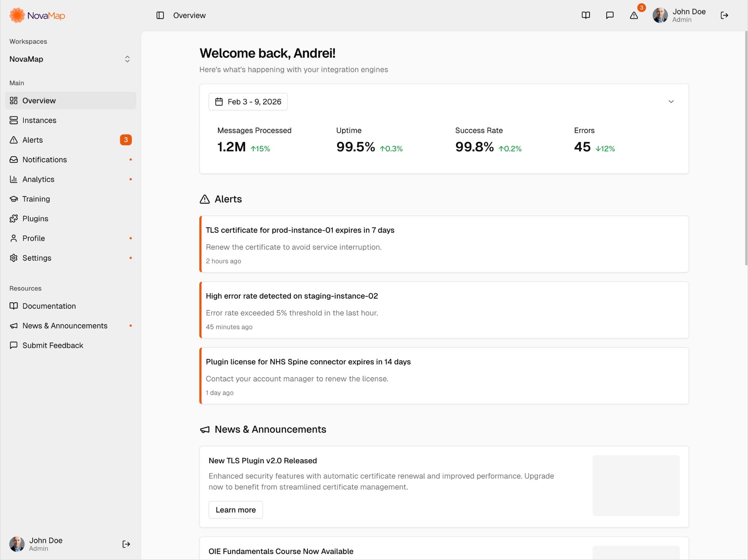
Task: Sign out using the logout icon top right
Action: (x=724, y=15)
